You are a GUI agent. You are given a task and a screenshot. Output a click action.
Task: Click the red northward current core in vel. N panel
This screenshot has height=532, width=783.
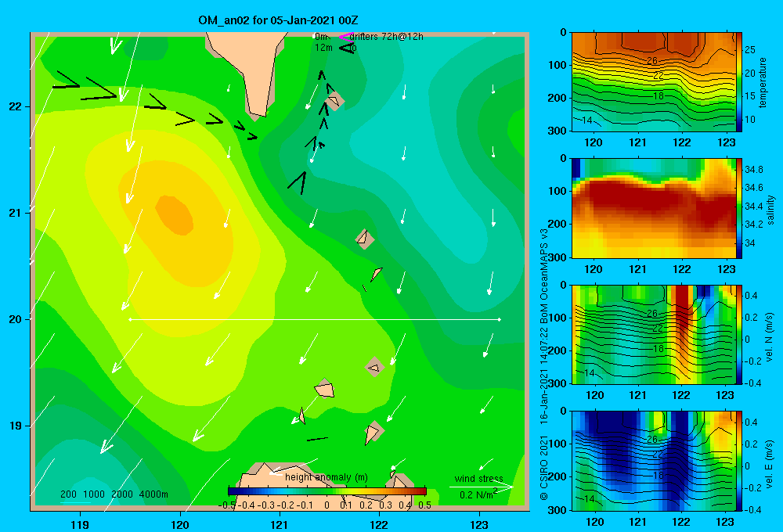click(x=682, y=312)
